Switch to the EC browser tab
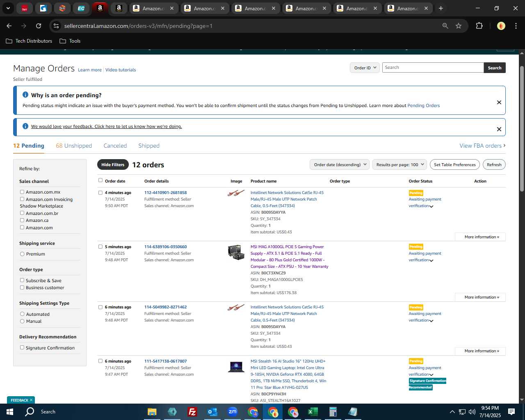 [81, 8]
